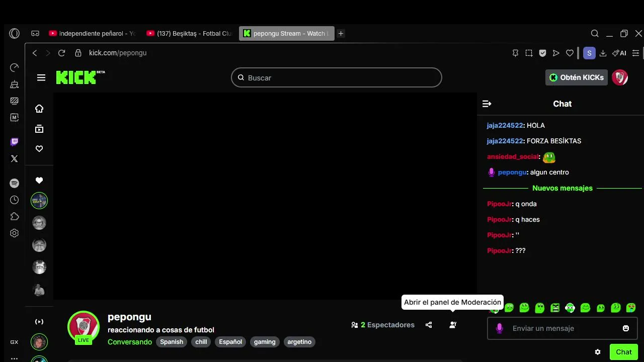Open Opera sidebar settings gear
The width and height of the screenshot is (644, 362).
14,233
